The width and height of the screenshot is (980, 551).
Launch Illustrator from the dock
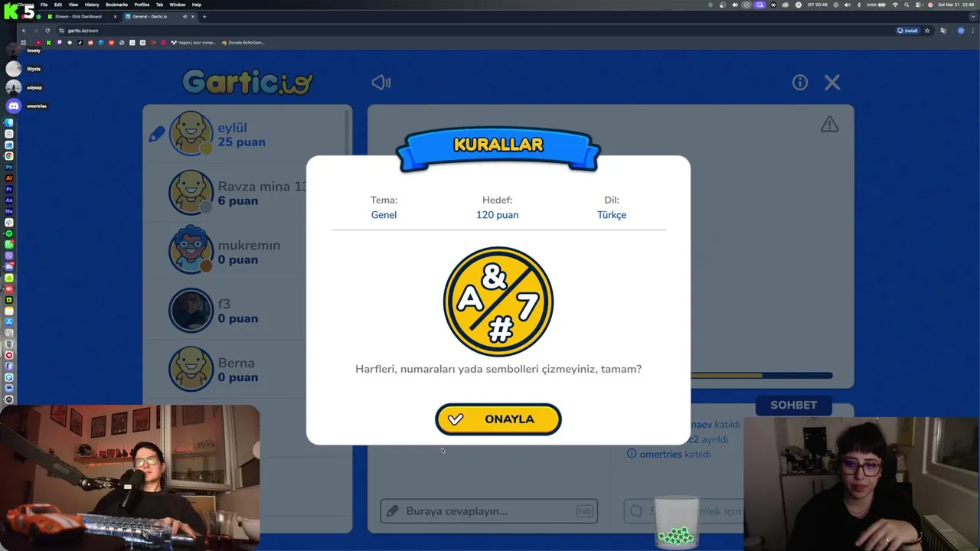point(9,178)
